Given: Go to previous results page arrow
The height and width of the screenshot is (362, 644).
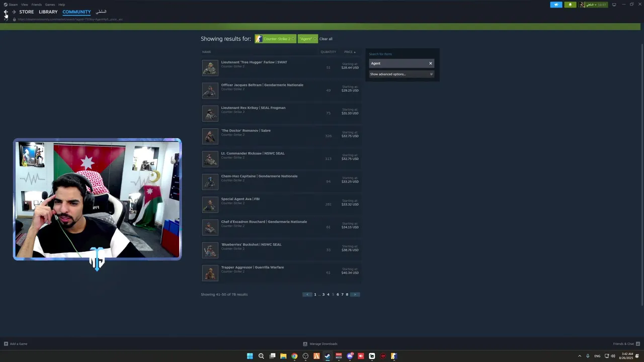Looking at the screenshot, I should (x=307, y=295).
